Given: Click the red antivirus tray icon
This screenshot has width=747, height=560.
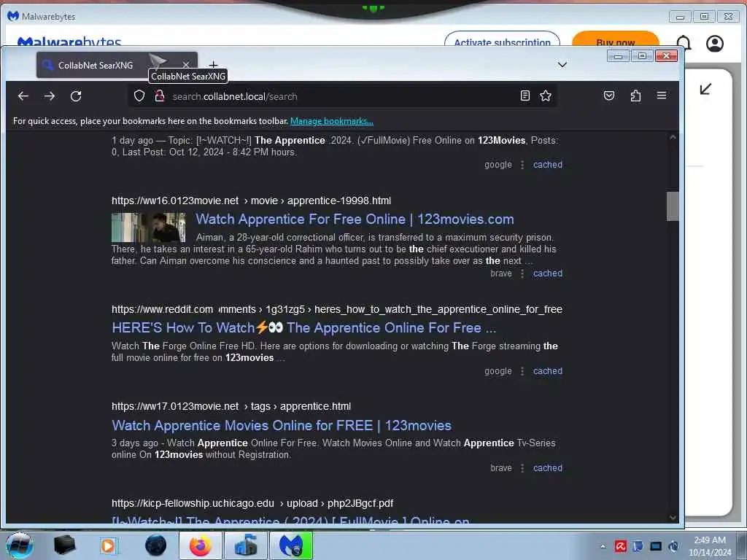Looking at the screenshot, I should pos(620,546).
